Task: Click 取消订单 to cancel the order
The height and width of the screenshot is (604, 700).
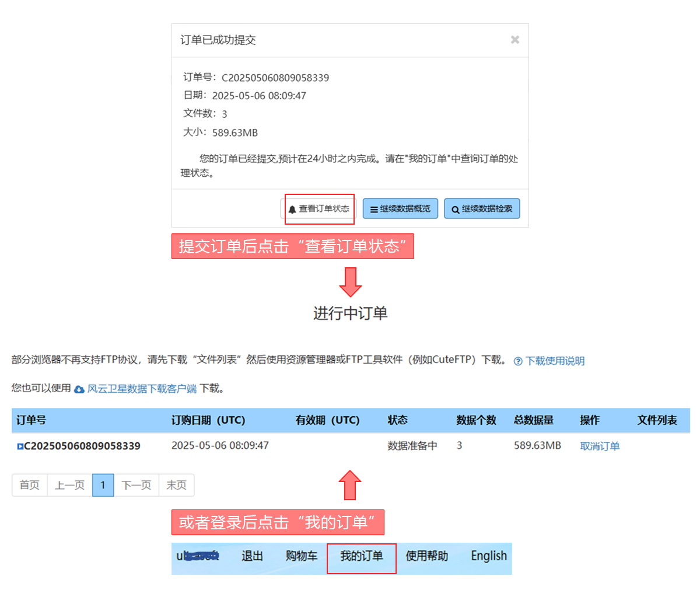Action: click(x=600, y=446)
